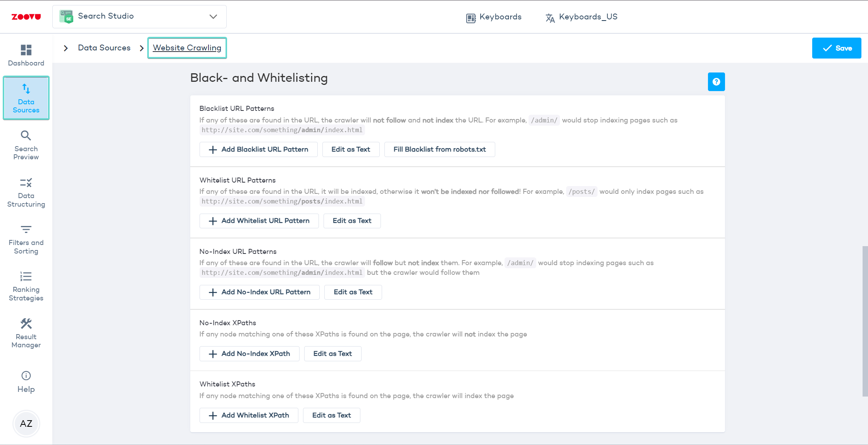This screenshot has height=445, width=868.
Task: Open Keyboards_US language selector
Action: (x=582, y=17)
